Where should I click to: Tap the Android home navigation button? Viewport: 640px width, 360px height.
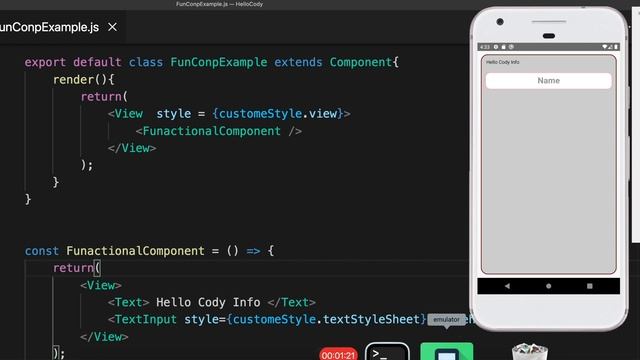coord(548,286)
